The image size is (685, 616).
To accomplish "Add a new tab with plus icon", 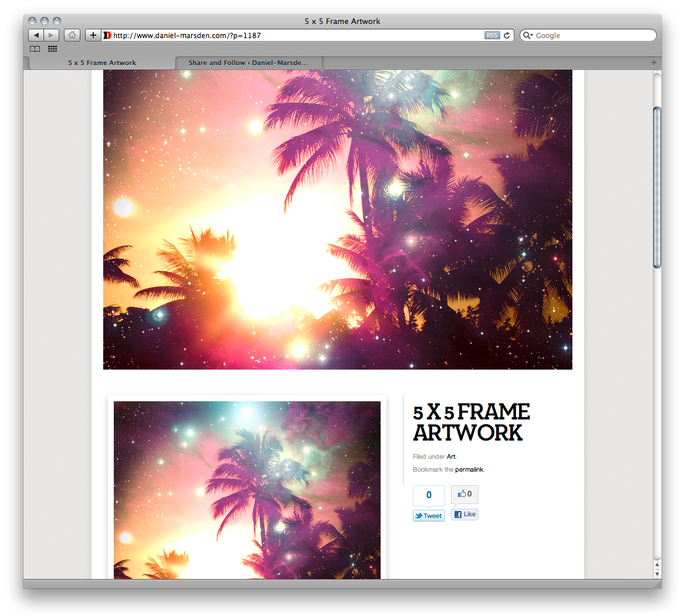I will coord(653,62).
